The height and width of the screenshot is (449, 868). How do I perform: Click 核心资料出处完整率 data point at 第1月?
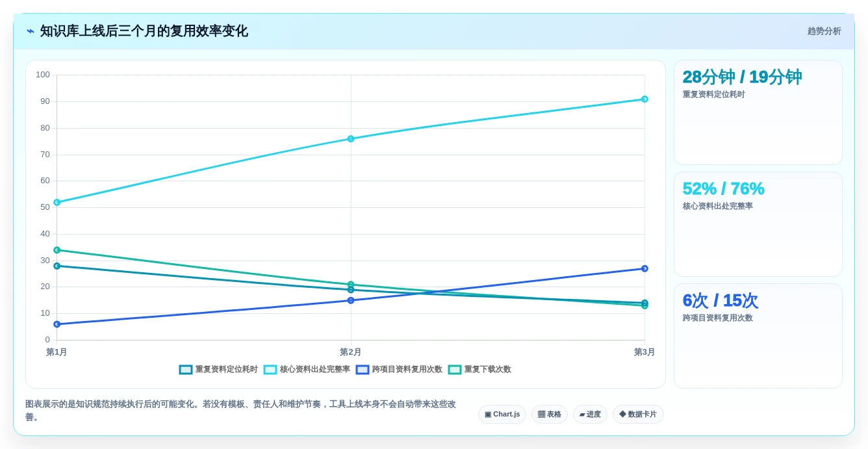(x=57, y=203)
